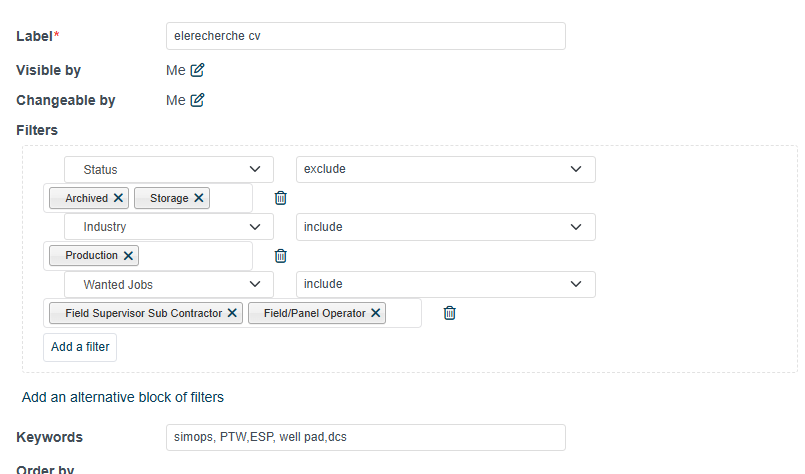Remove the Archived tag
Viewport: 805px width, 474px height.
pos(118,198)
